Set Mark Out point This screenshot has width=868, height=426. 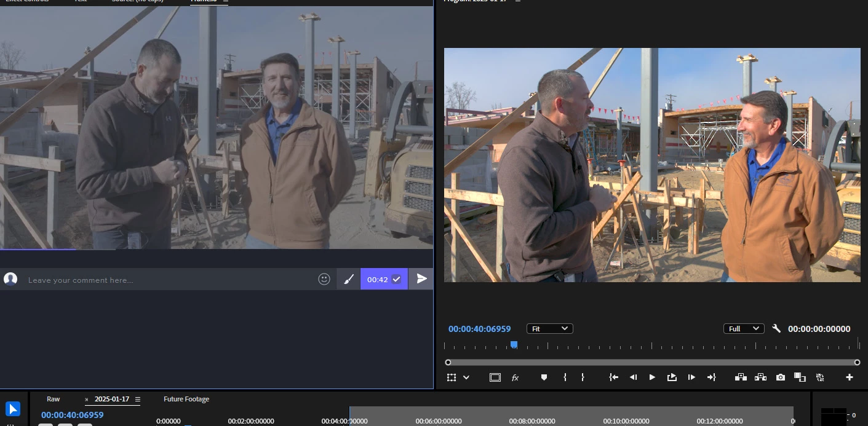583,377
